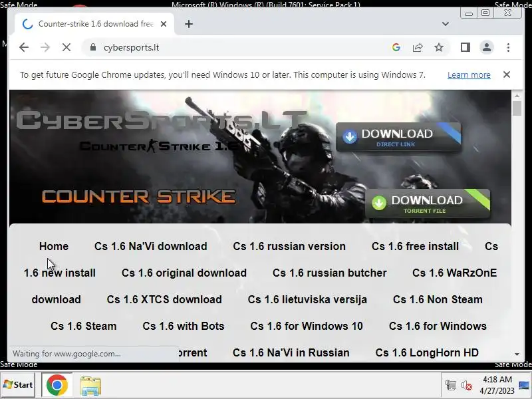Screen dimensions: 532x399
Task: Open Windows Explorer from taskbar
Action: (x=90, y=386)
